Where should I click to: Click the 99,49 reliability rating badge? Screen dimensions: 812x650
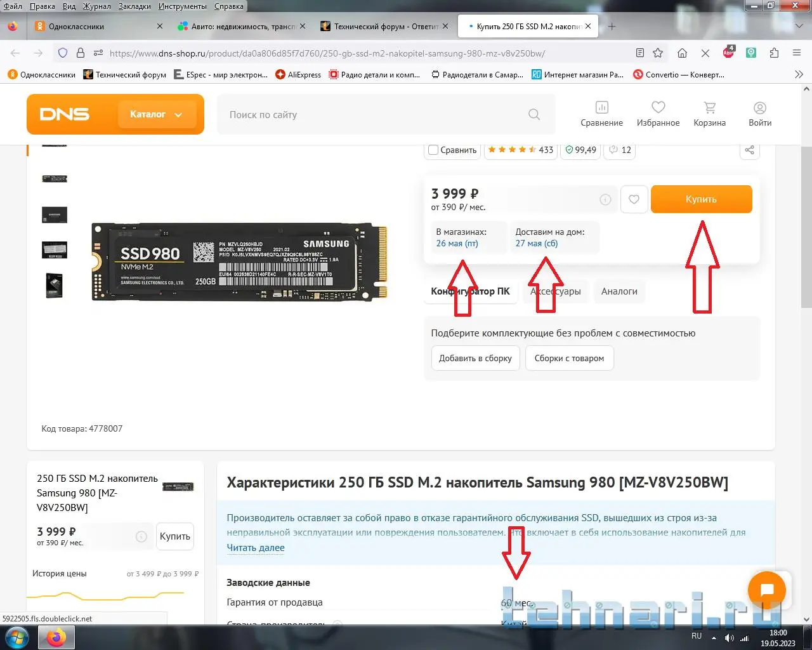[580, 150]
